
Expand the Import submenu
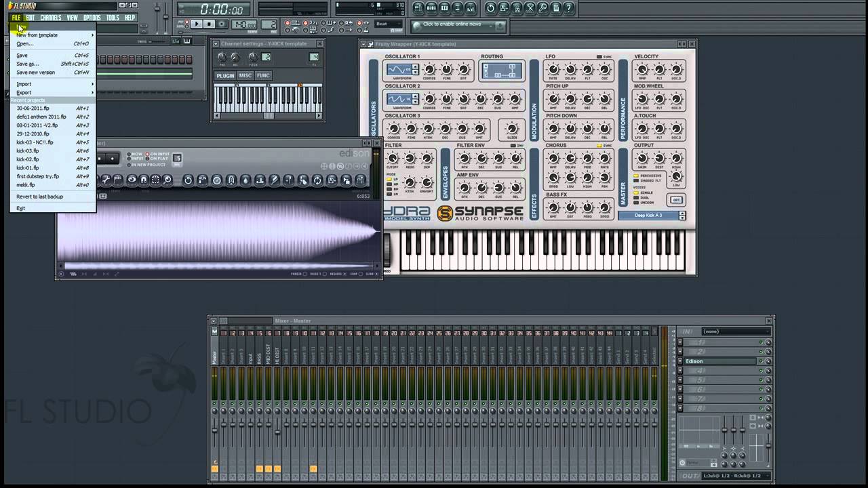[54, 84]
